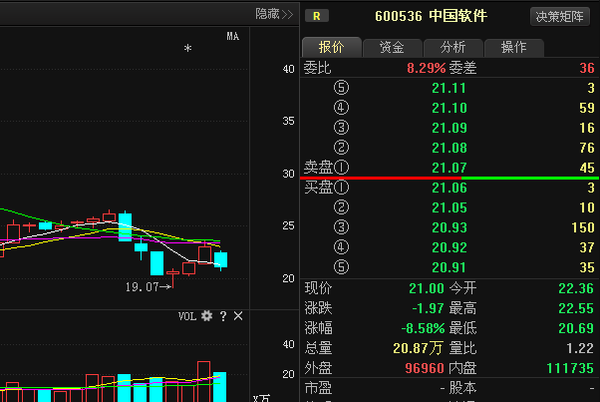The image size is (600, 402).
Task: Switch to the 资金 tab
Action: 392,47
